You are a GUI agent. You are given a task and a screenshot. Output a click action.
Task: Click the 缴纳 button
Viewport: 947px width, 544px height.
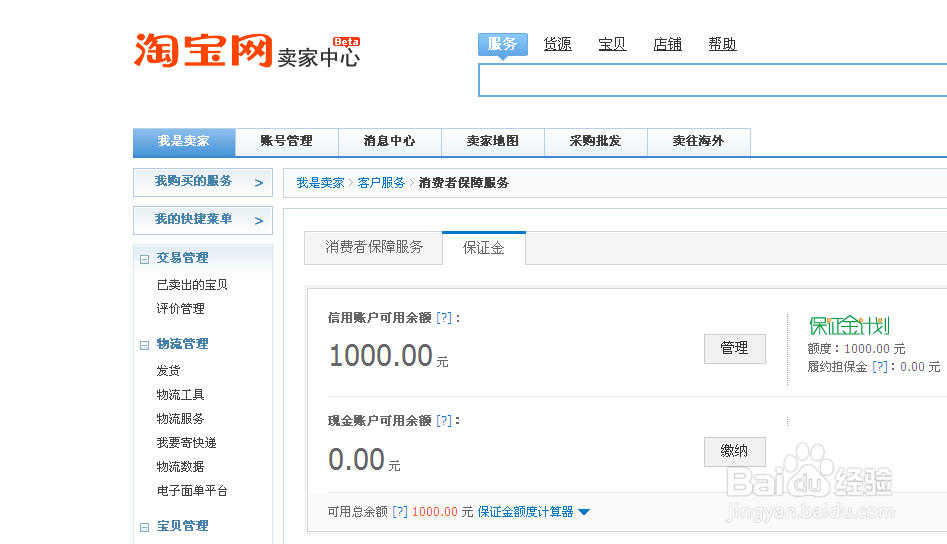coord(734,452)
